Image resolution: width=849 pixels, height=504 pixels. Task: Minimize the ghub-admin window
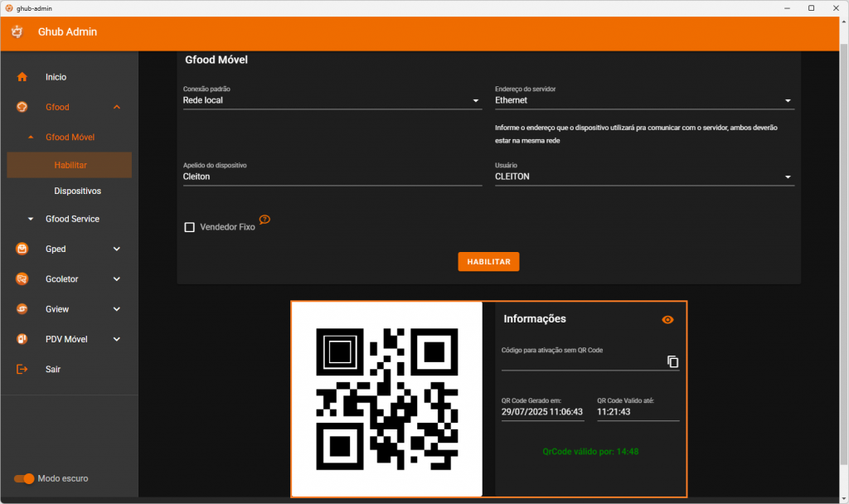click(x=787, y=8)
